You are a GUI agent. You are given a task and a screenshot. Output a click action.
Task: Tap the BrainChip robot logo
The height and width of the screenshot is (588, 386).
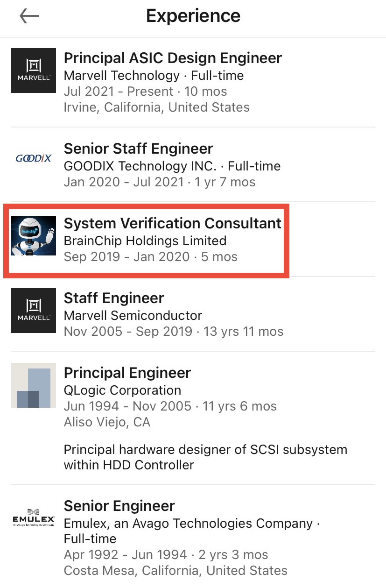point(34,236)
